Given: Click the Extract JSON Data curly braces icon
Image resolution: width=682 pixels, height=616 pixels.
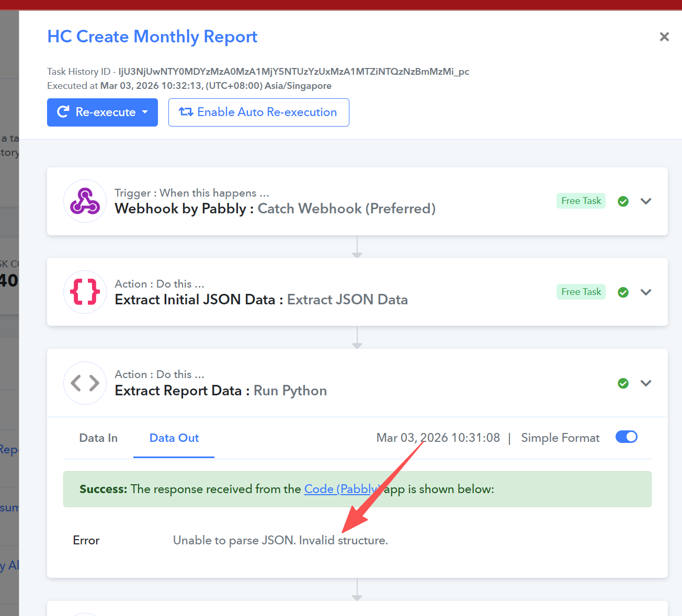Looking at the screenshot, I should [85, 292].
